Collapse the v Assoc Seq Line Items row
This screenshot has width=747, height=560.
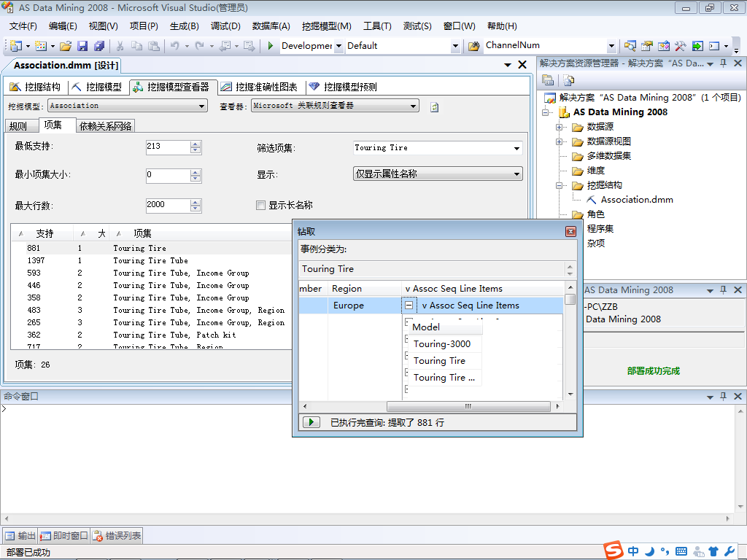click(409, 306)
